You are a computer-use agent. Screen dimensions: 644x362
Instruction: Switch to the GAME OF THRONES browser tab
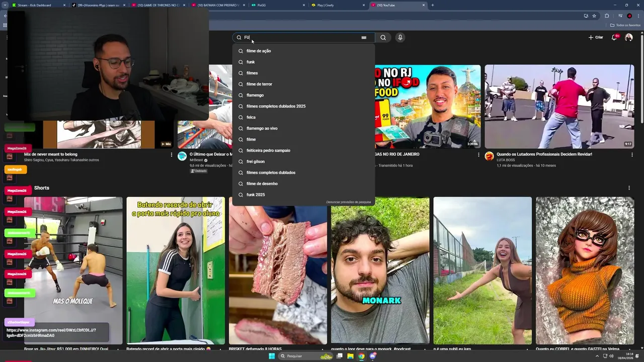159,5
